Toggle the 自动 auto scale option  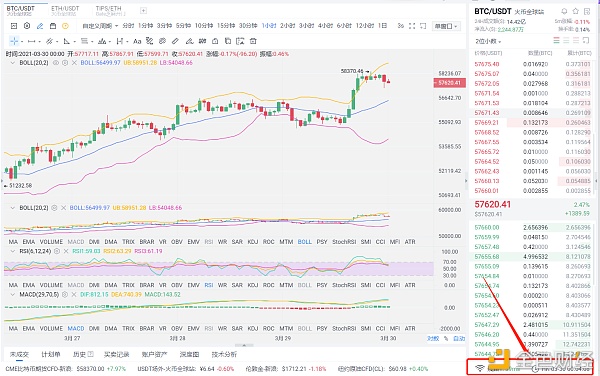[x=459, y=339]
